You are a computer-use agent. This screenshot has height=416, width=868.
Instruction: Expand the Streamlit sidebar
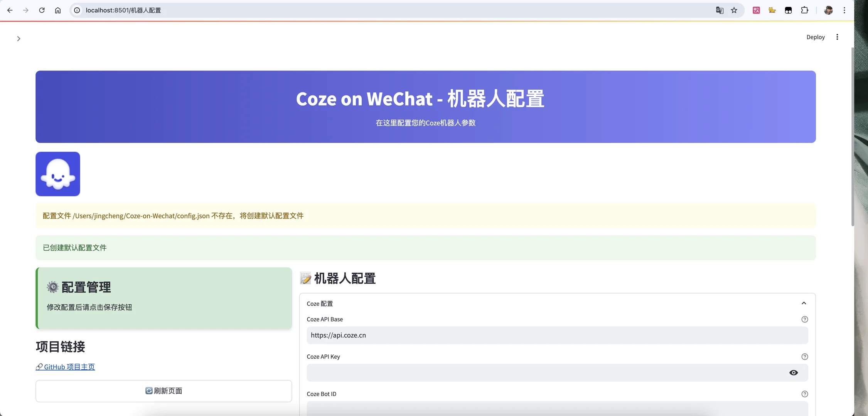click(19, 39)
